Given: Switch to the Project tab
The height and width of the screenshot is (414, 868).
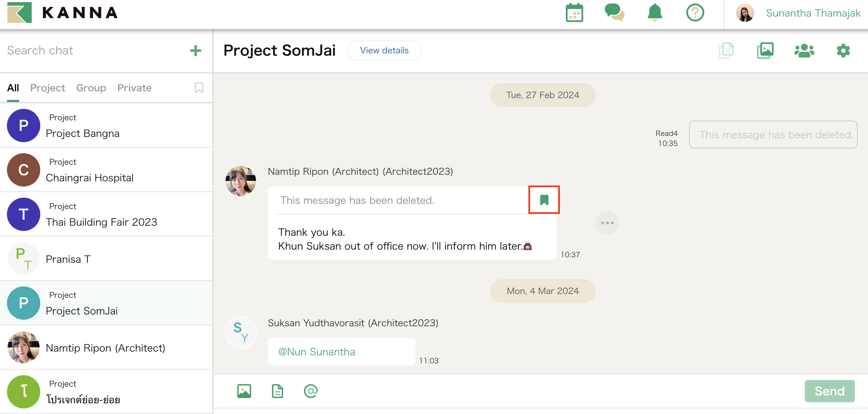Looking at the screenshot, I should tap(48, 88).
